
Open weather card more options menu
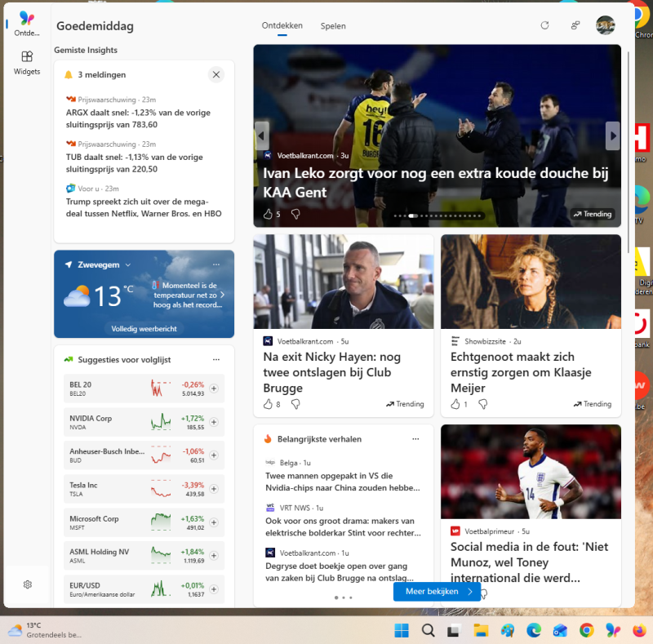click(216, 264)
